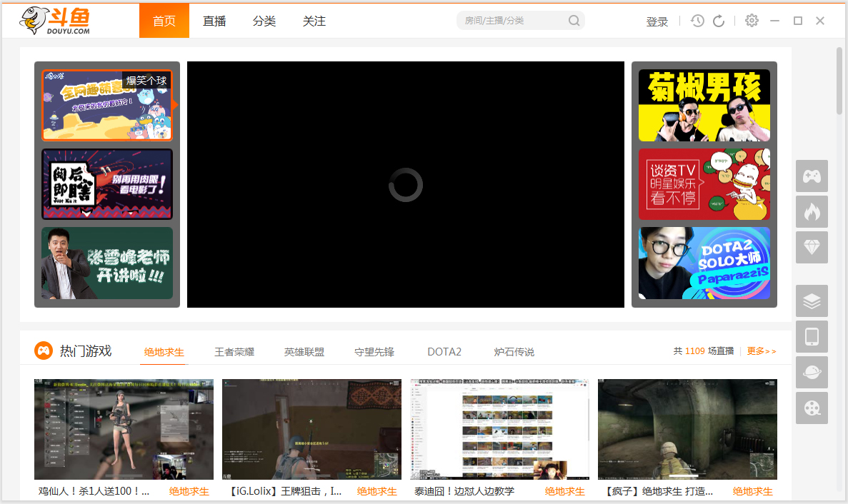Click the page vertical scrollbar
This screenshot has height=504, width=848.
839,81
